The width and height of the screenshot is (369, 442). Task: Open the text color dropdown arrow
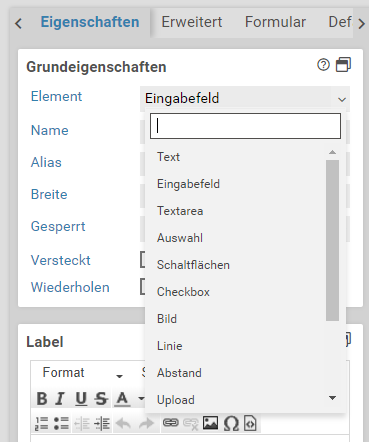tap(141, 399)
